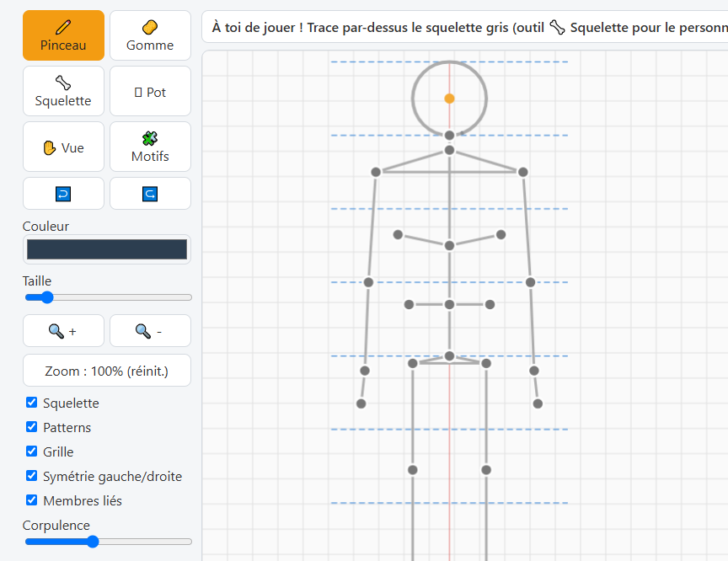
Task: Undo the last action
Action: tap(63, 194)
